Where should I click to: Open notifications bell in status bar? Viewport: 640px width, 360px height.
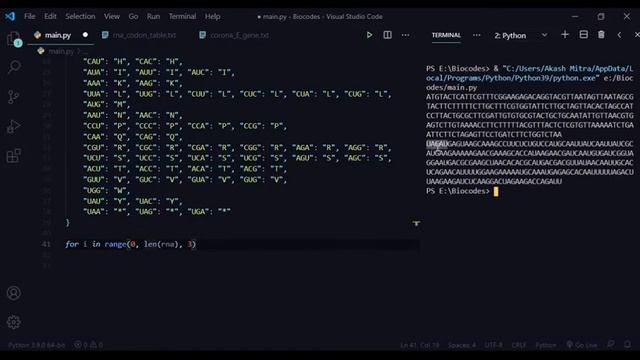click(x=628, y=345)
